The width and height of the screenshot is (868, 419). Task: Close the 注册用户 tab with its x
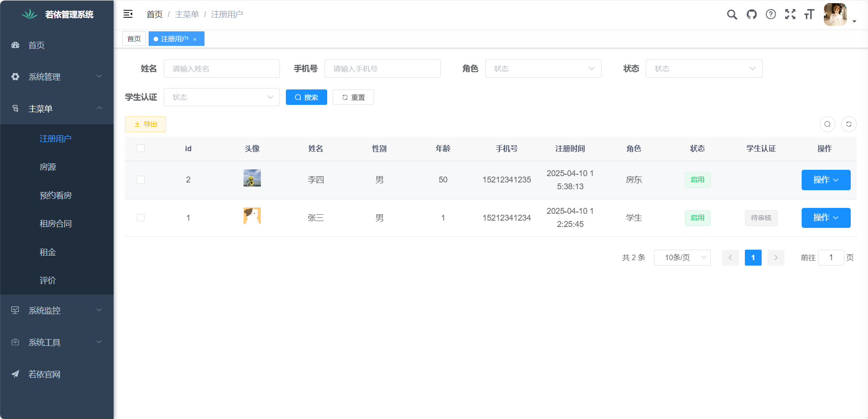[x=195, y=39]
